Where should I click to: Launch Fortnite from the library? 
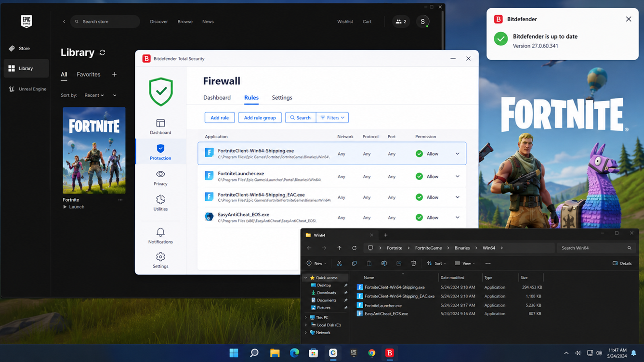pyautogui.click(x=74, y=207)
